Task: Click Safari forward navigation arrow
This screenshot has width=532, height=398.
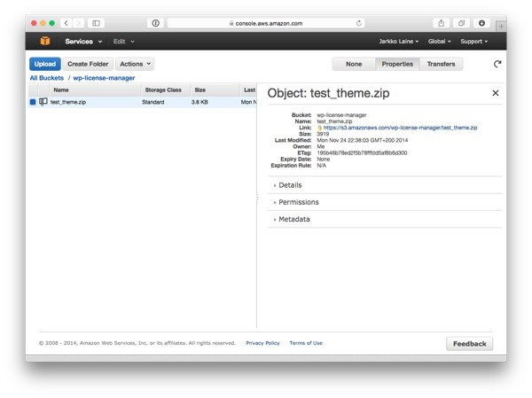Action: (x=78, y=23)
